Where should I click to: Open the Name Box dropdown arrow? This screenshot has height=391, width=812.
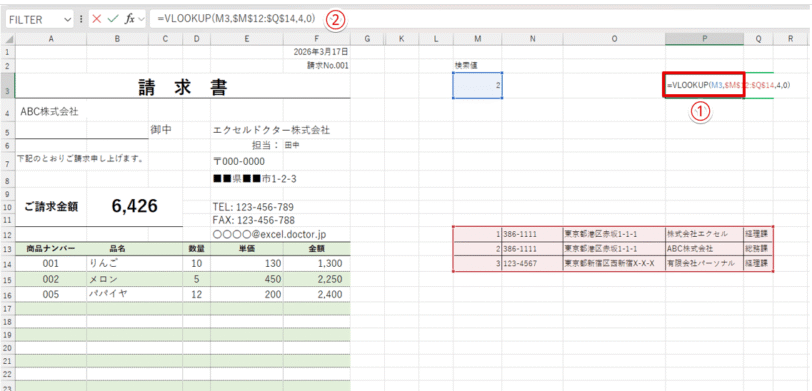tap(68, 20)
